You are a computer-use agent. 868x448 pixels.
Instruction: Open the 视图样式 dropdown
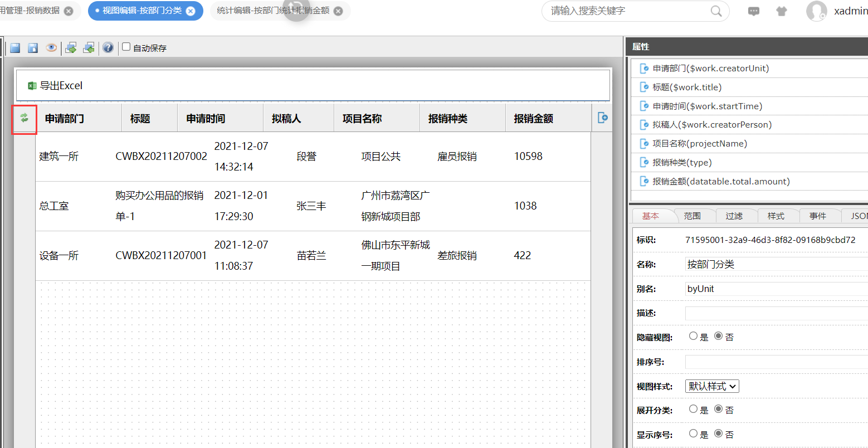(712, 386)
